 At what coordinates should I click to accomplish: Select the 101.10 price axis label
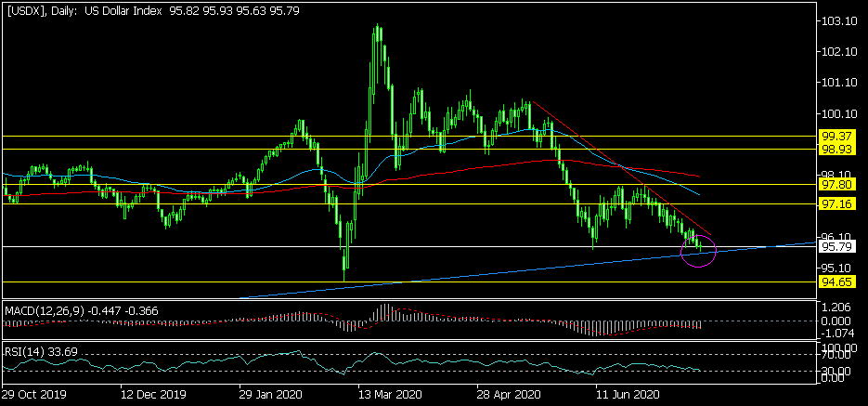[840, 83]
